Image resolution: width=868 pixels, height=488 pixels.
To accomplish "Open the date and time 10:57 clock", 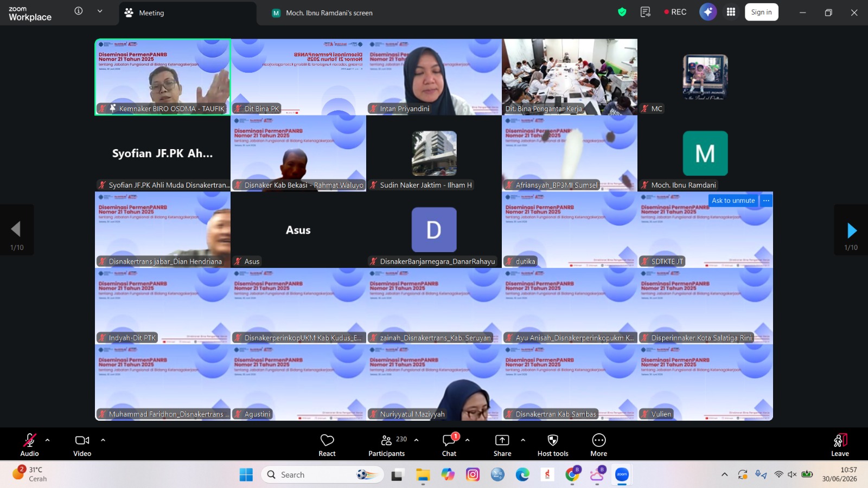I will click(839, 474).
